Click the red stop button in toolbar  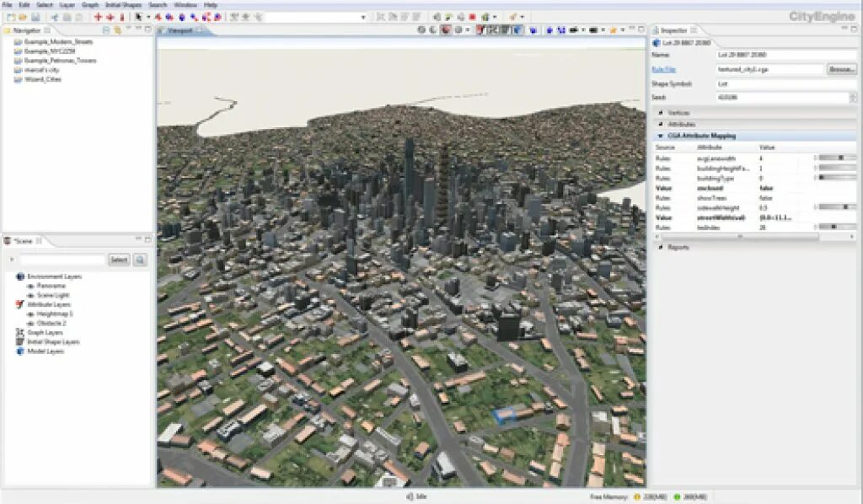point(472,17)
